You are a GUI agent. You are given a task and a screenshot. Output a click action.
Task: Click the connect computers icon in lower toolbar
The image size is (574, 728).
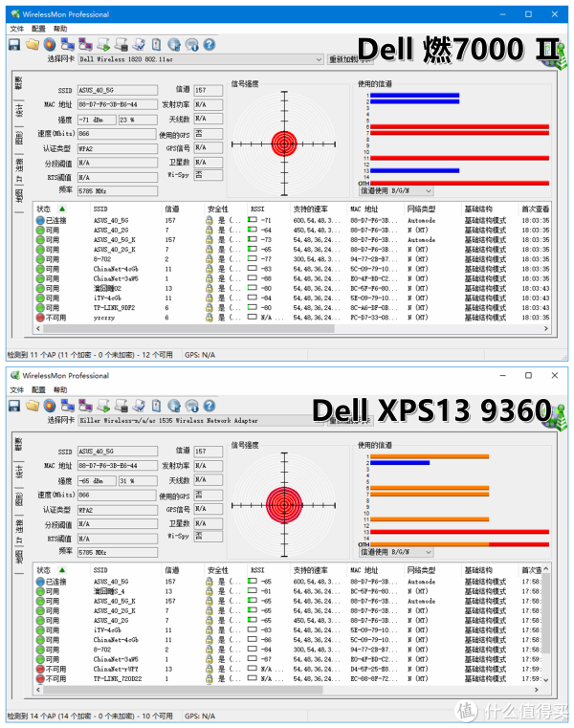(x=67, y=406)
